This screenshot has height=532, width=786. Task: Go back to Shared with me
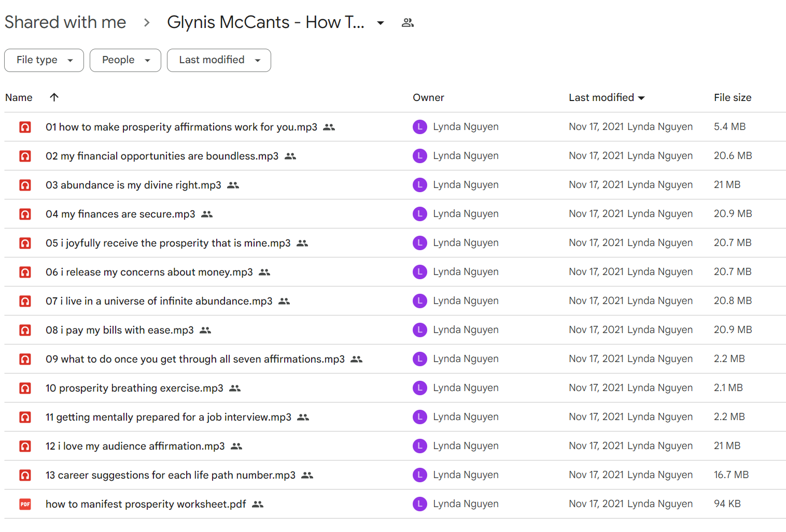click(x=65, y=22)
